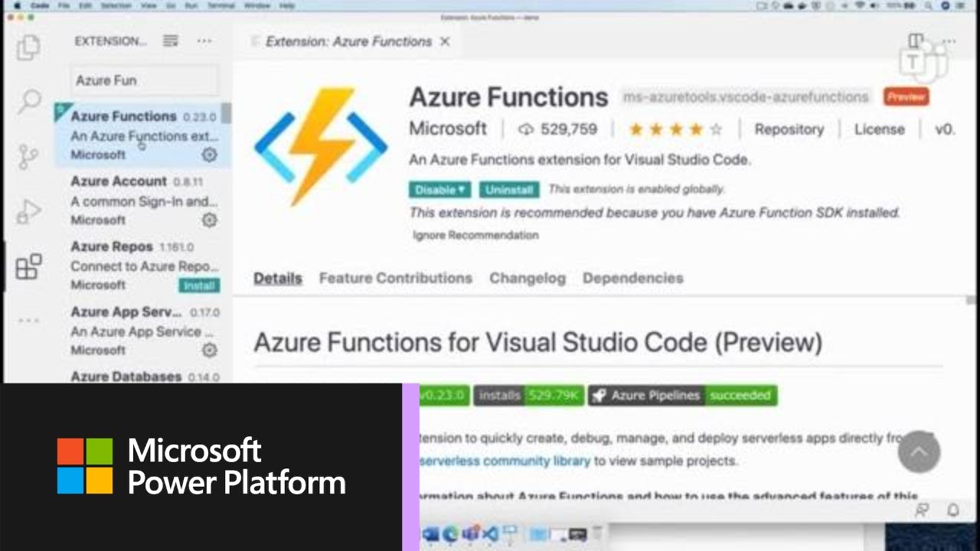This screenshot has width=980, height=551.
Task: Select Azure Databases in the extension list
Action: pos(143,376)
